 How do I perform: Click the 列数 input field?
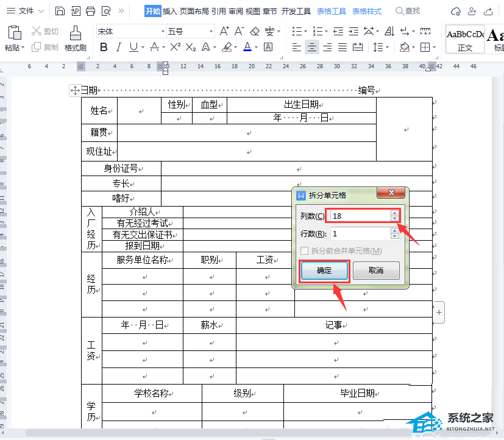click(x=360, y=216)
